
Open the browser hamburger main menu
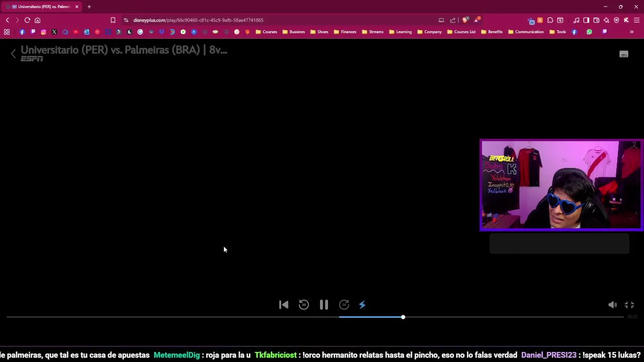pyautogui.click(x=636, y=20)
